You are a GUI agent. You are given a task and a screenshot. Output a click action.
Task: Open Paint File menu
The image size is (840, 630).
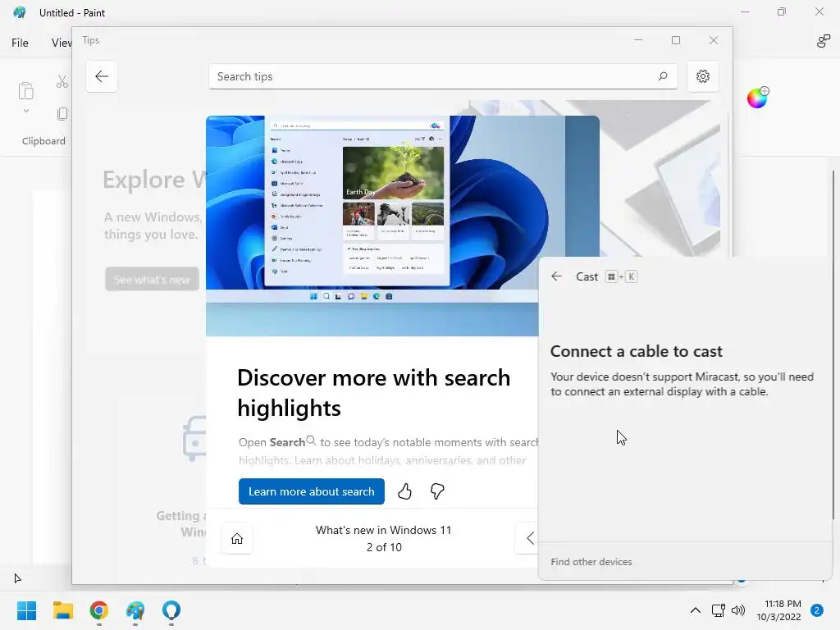[20, 43]
